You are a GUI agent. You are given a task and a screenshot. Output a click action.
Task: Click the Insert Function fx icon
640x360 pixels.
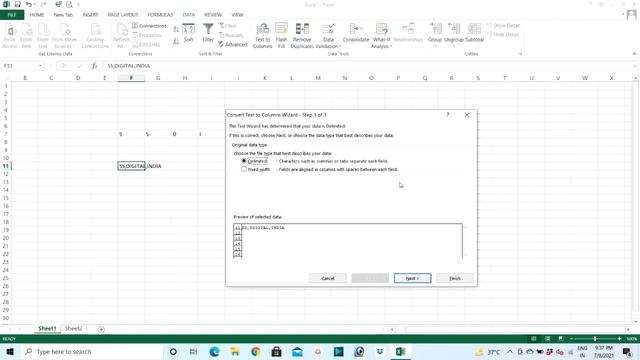pyautogui.click(x=94, y=66)
